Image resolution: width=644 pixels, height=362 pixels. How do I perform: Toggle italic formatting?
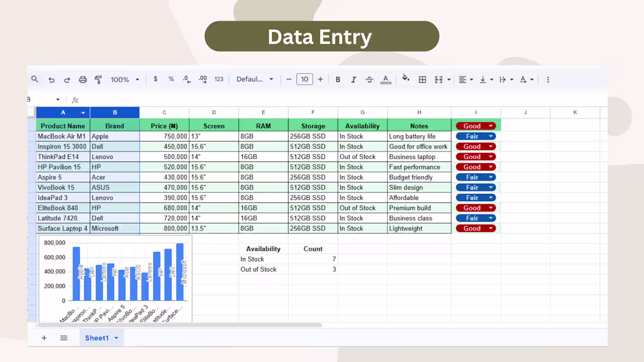coord(353,80)
